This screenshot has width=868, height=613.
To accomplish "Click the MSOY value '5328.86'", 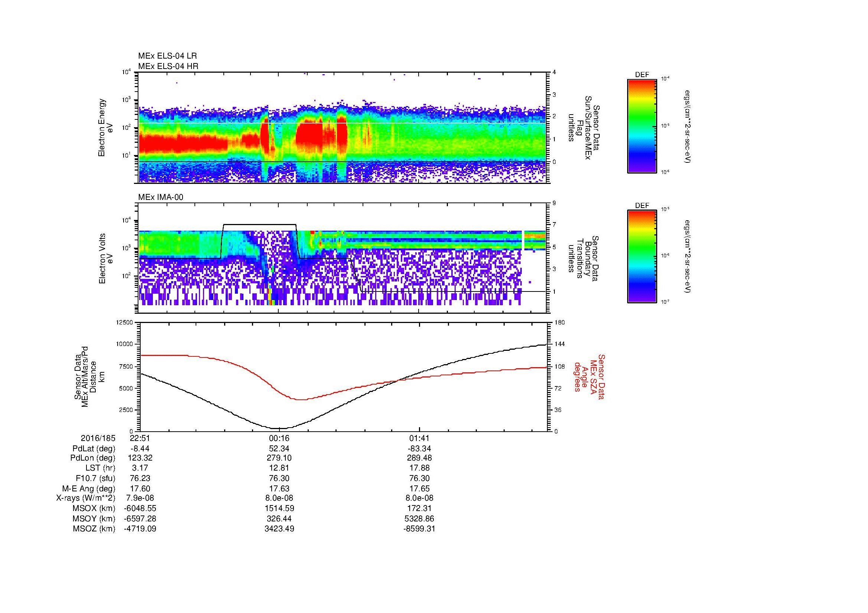I will 419,518.
